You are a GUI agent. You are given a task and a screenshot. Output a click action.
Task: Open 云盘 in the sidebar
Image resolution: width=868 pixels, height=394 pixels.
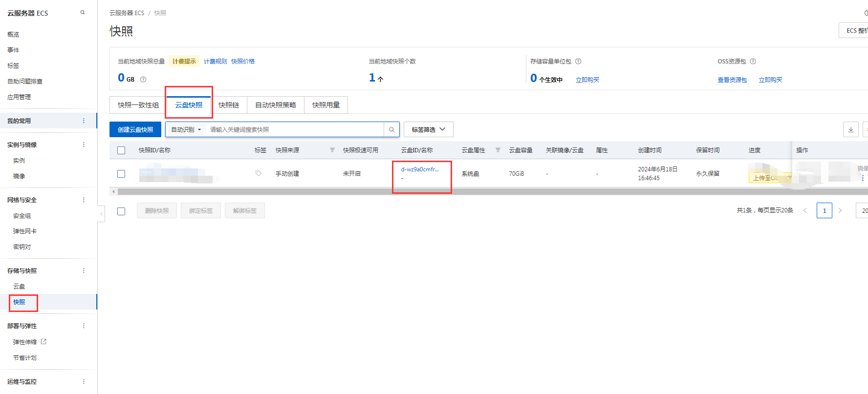(x=19, y=286)
